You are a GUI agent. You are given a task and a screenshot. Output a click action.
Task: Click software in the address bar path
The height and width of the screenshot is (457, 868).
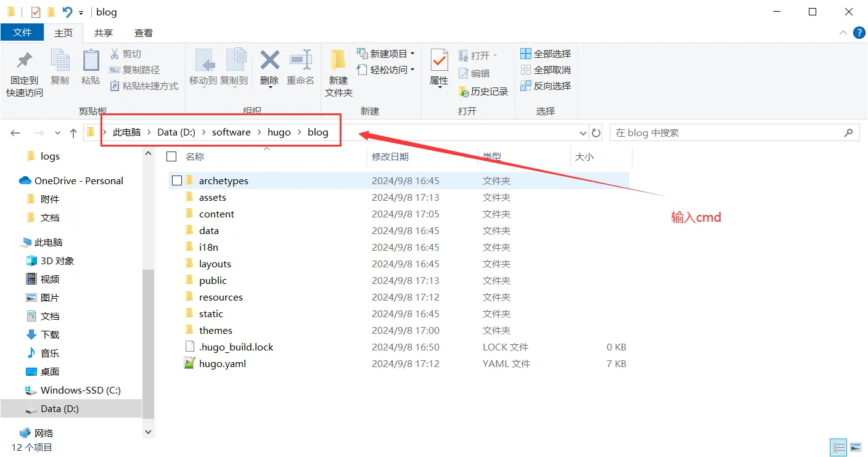tap(231, 132)
